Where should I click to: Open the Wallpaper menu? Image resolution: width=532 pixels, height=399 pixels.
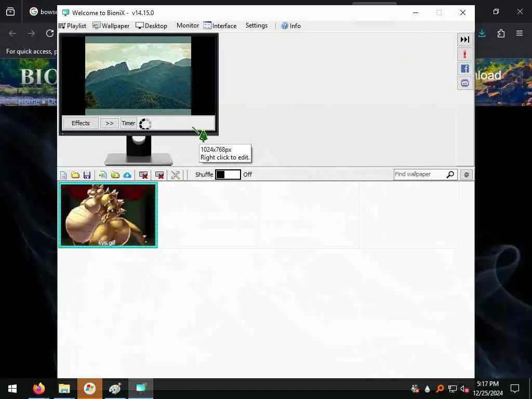click(111, 26)
